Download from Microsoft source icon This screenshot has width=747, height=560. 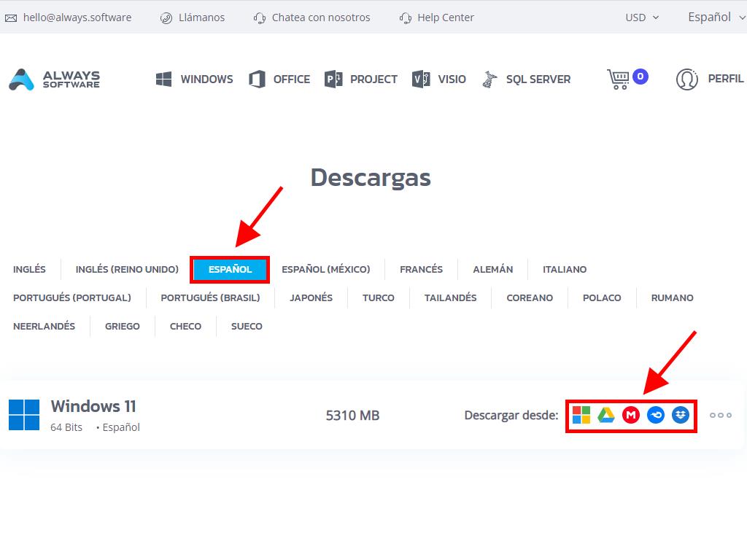pos(581,416)
